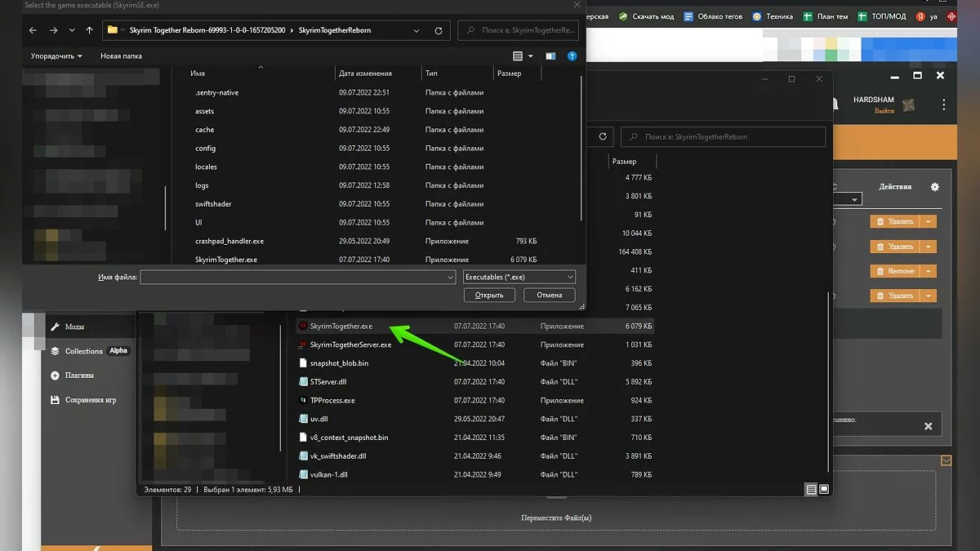980x551 pixels.
Task: Select the TPProcess.exe file icon
Action: click(x=303, y=401)
